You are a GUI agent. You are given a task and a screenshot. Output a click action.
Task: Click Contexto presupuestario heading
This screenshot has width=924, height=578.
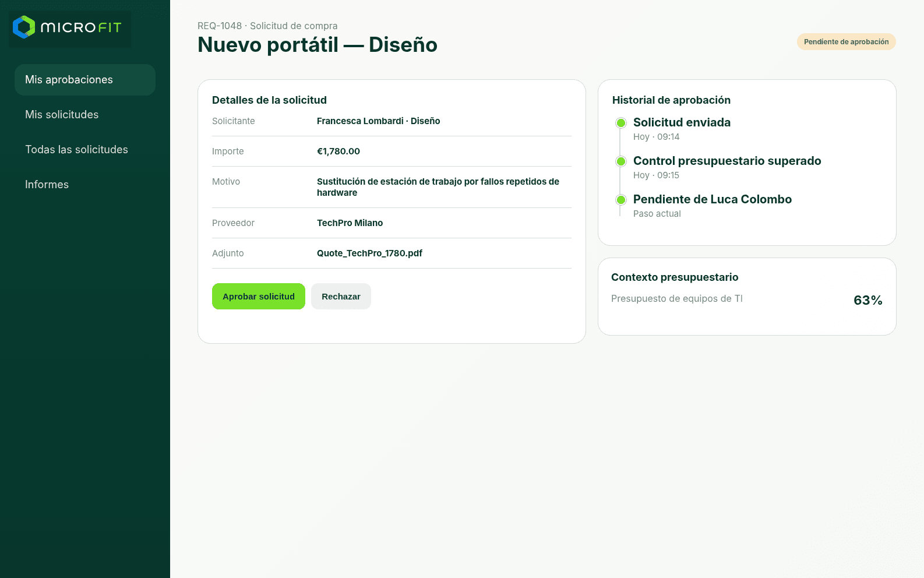675,277
